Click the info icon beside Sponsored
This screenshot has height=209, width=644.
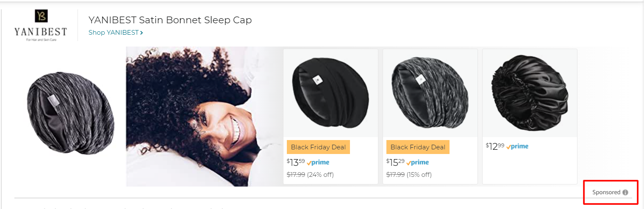click(x=625, y=192)
